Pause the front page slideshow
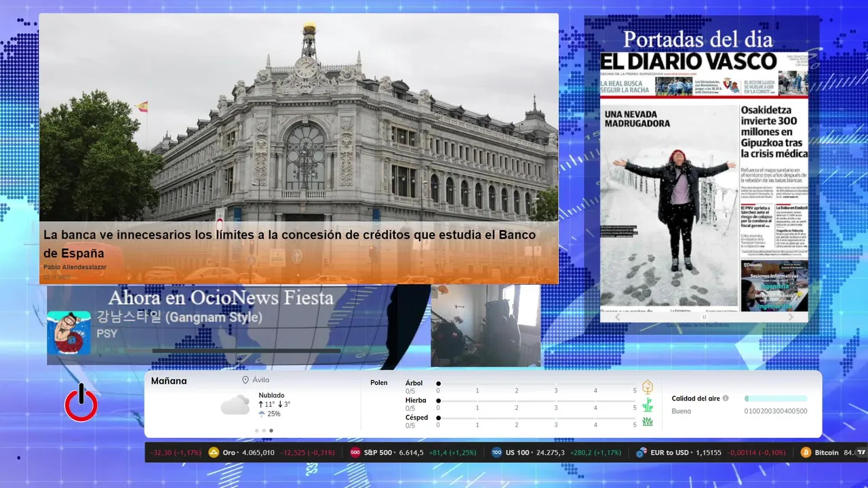This screenshot has height=488, width=868. (704, 317)
